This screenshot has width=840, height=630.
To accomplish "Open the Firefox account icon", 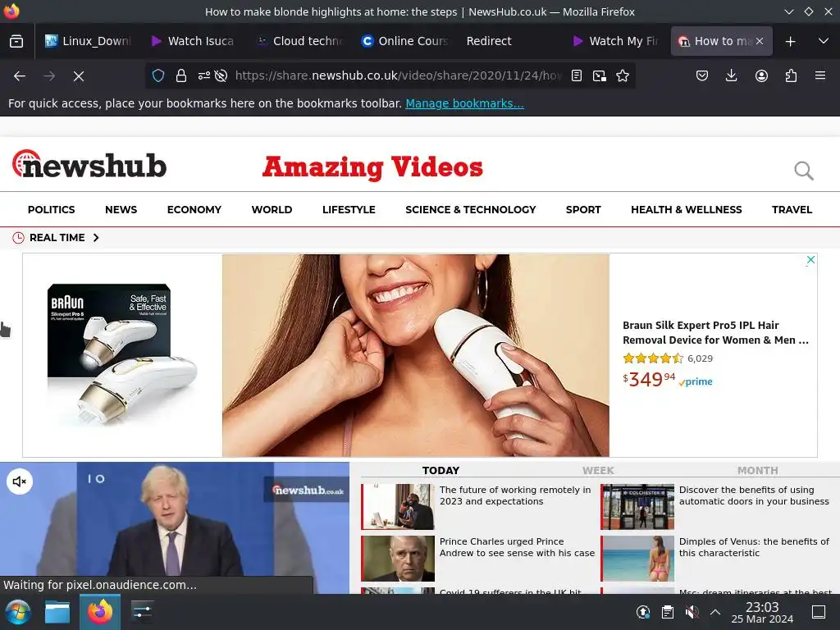I will [761, 75].
